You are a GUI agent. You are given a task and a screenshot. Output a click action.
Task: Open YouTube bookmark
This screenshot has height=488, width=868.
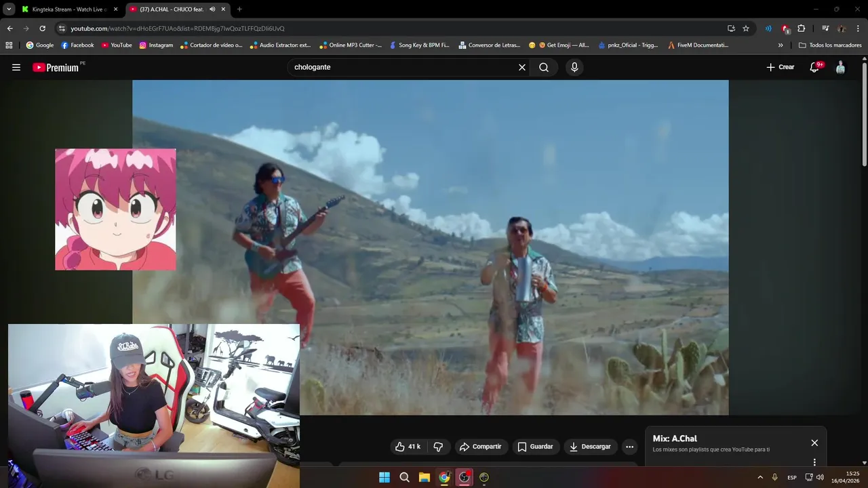tap(117, 45)
